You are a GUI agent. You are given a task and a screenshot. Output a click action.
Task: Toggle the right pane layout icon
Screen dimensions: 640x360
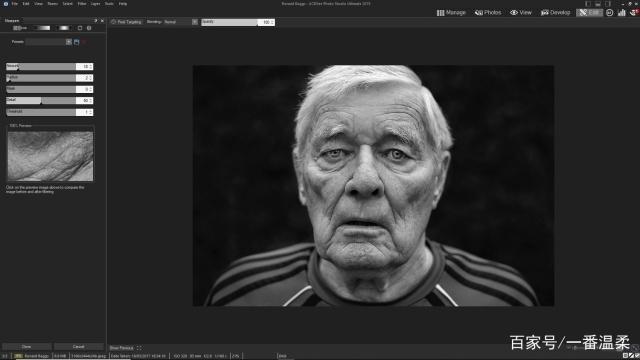point(608,4)
